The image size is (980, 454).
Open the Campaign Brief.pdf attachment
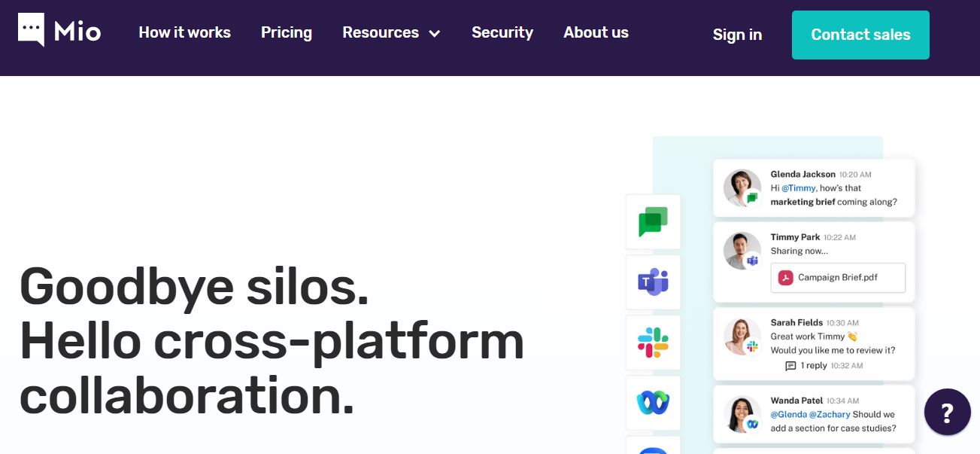coord(838,278)
